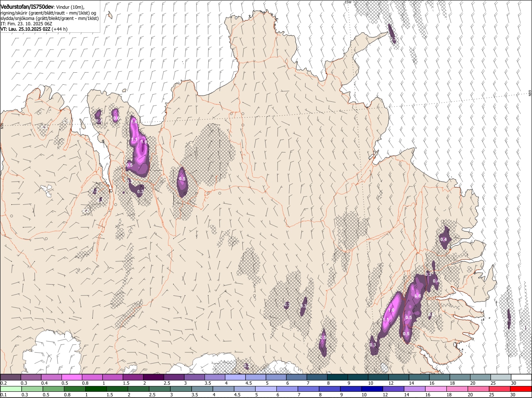Click the bottom-row swatch between 2.5 and 3
532x398 pixels.
160,389
